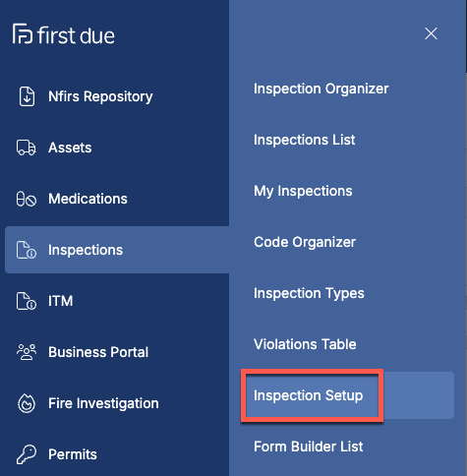Select the Medications menu label
Image resolution: width=467 pixels, height=476 pixels.
(88, 199)
